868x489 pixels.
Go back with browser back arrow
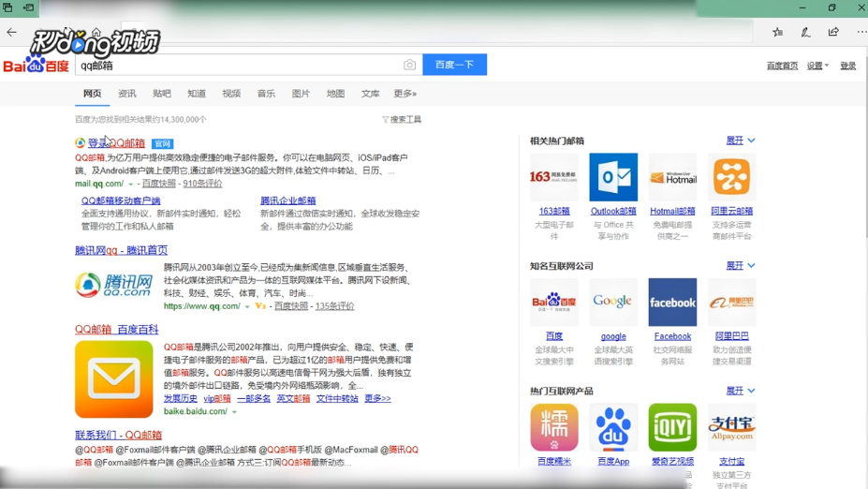(x=11, y=32)
